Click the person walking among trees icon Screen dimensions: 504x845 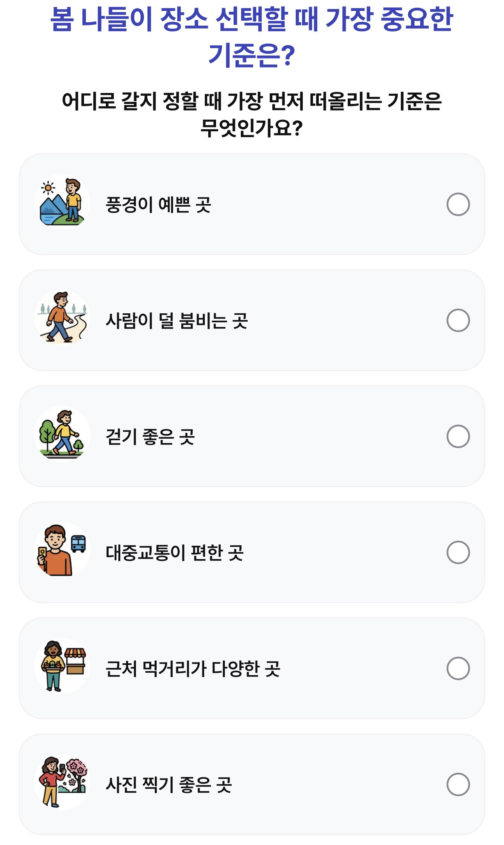tap(62, 434)
